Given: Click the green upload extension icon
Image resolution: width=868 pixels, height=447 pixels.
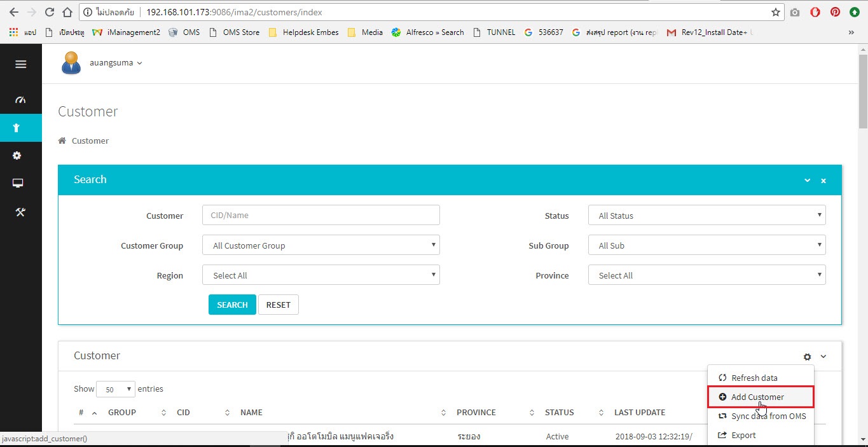Looking at the screenshot, I should coord(855,12).
